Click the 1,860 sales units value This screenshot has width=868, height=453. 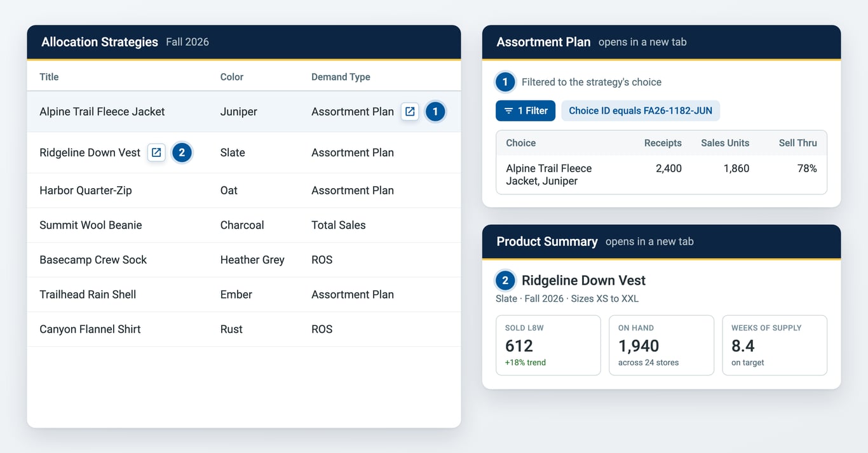click(736, 168)
